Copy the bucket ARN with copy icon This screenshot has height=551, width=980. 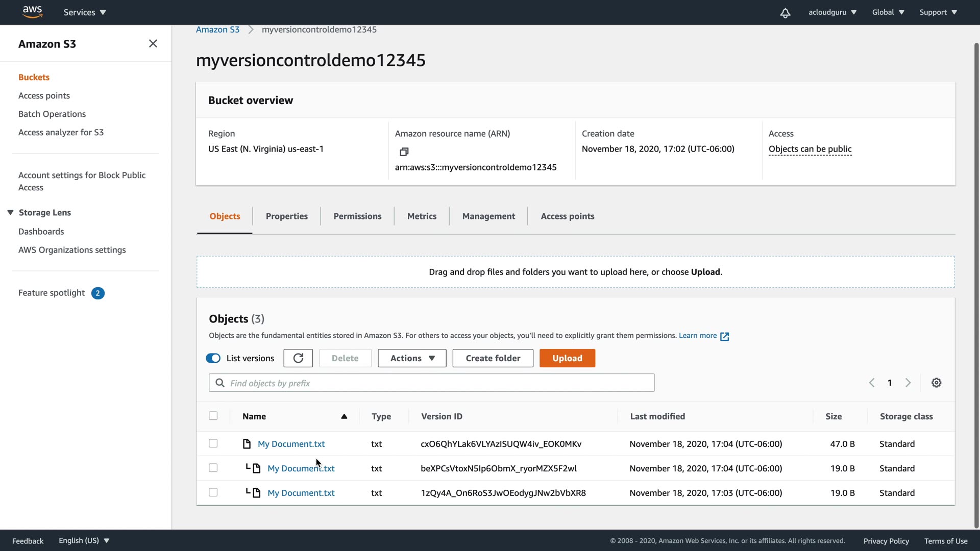404,152
